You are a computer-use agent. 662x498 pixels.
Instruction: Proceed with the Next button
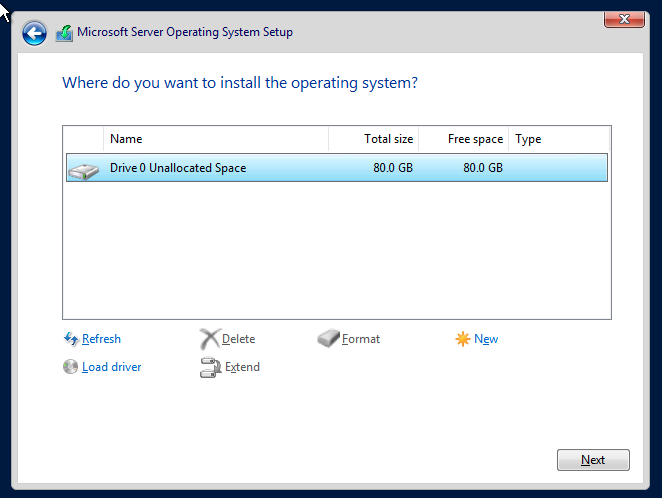[593, 460]
